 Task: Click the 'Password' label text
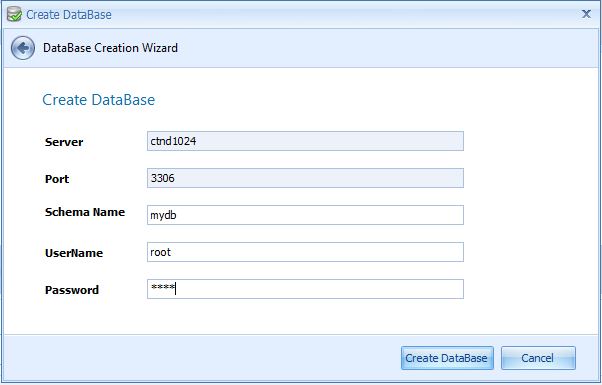click(72, 290)
